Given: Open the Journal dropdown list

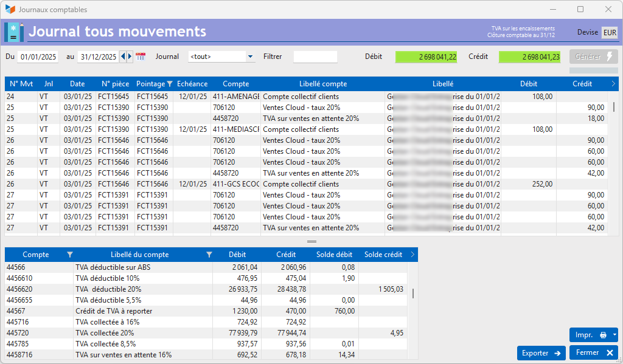Looking at the screenshot, I should point(250,57).
